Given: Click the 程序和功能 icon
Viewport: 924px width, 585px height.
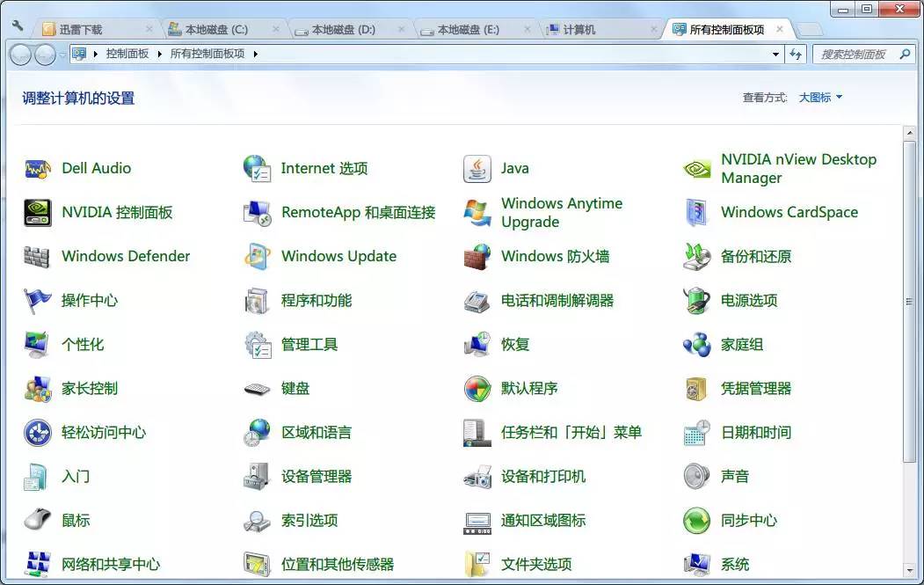Looking at the screenshot, I should (257, 301).
